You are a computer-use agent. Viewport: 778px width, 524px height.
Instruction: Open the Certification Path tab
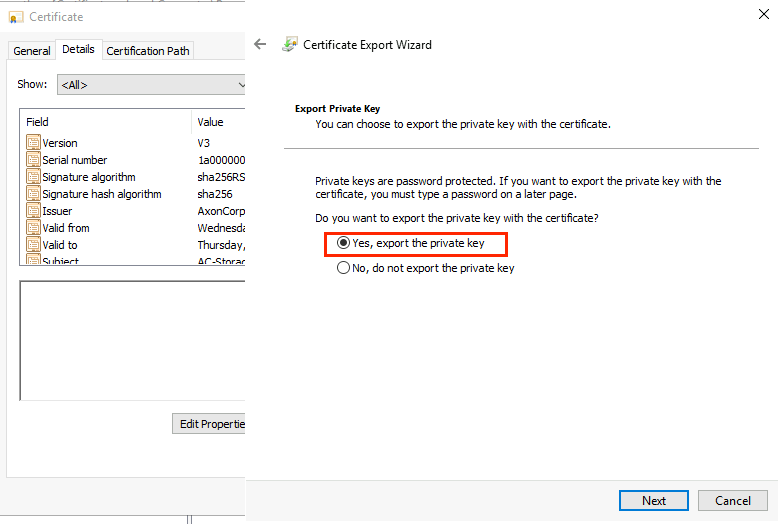tap(148, 51)
